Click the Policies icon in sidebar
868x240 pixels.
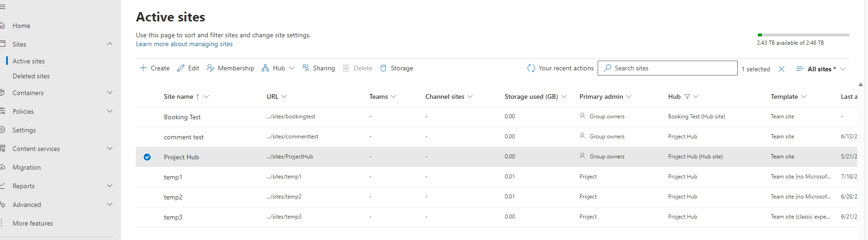2,111
